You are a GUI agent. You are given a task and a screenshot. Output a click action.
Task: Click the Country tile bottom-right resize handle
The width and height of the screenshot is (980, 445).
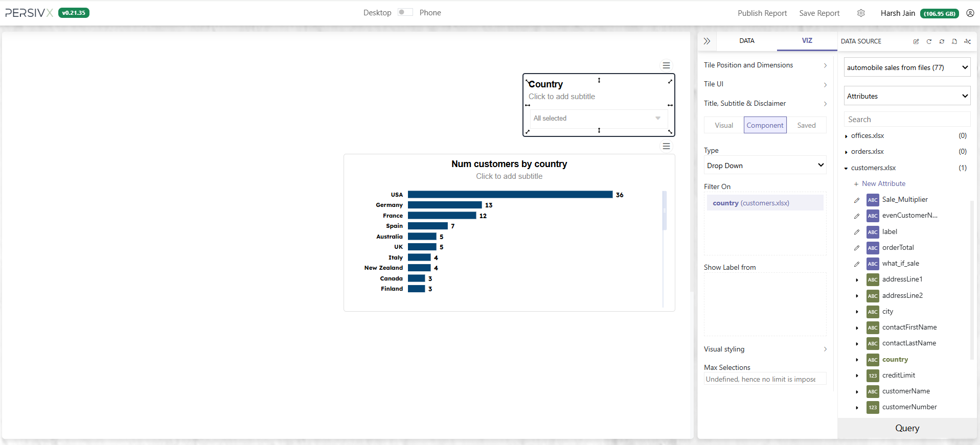pos(670,132)
